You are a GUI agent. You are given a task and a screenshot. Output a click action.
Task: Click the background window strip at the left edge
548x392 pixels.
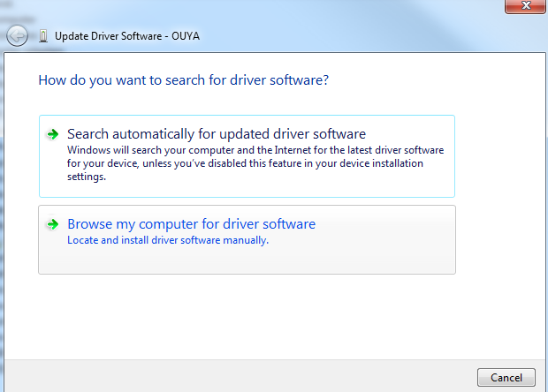(2, 177)
